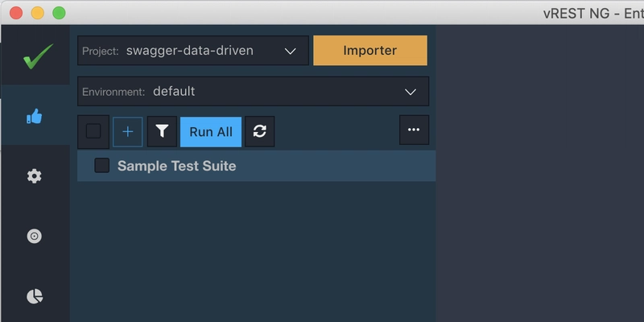This screenshot has width=644, height=322.
Task: Click the Importer button
Action: pyautogui.click(x=370, y=50)
